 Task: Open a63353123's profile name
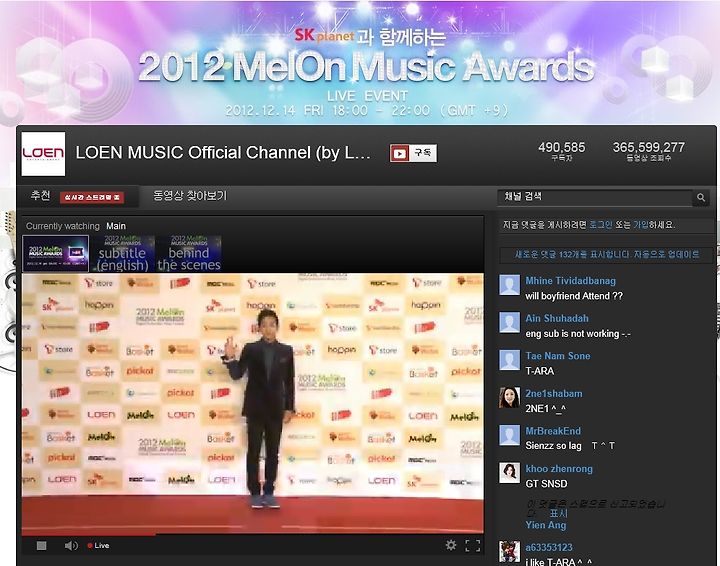pos(549,547)
